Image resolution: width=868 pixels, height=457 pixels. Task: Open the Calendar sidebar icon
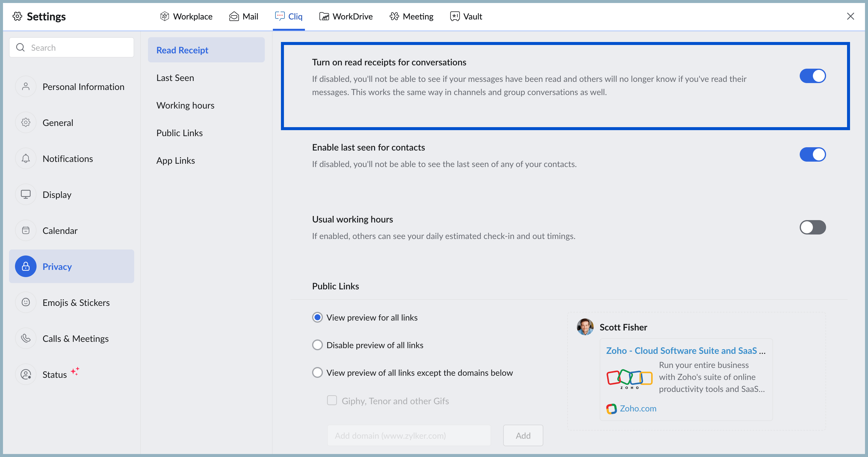[x=26, y=231]
